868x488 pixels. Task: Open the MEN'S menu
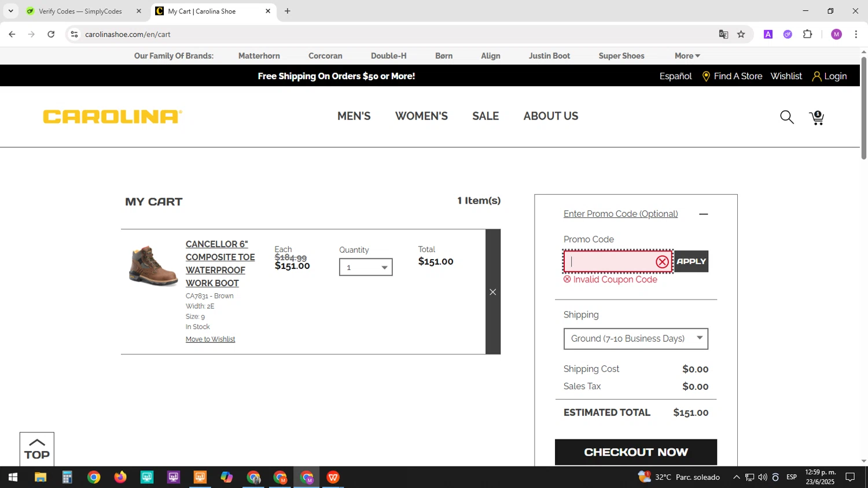point(354,116)
